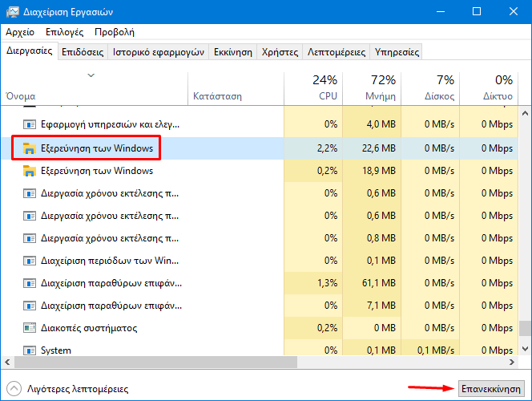Select the highlighted Εξερεύνηση των Windows process icon
The image size is (532, 401).
(x=30, y=148)
